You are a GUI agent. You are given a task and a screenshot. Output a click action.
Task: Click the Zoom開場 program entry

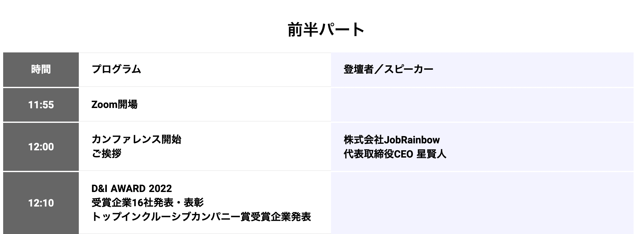click(114, 105)
